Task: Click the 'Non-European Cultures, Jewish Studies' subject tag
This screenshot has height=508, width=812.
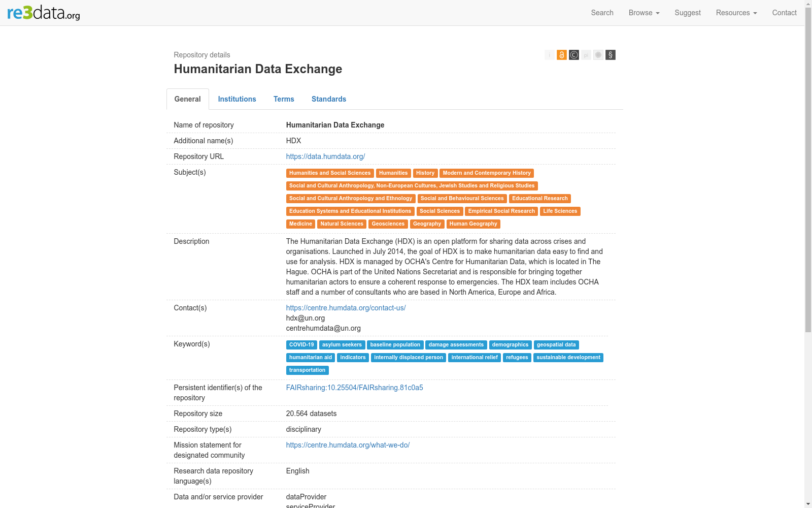Action: 412,186
